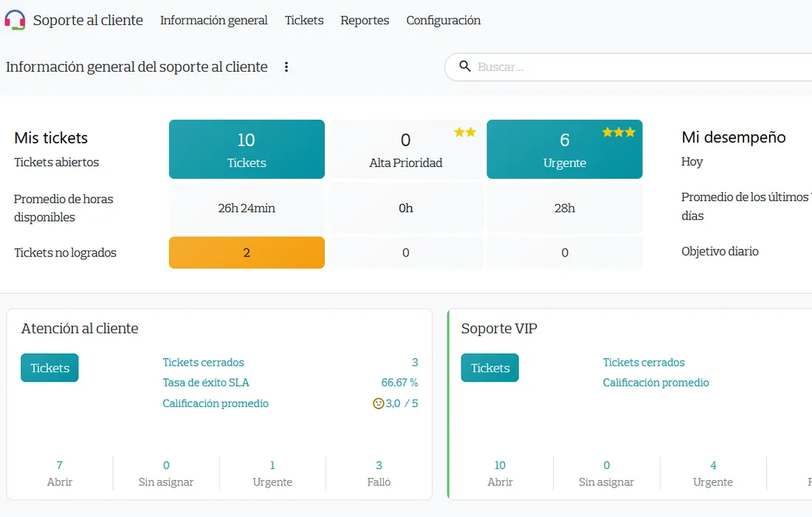The height and width of the screenshot is (517, 812).
Task: Click the Atención al cliente team title
Action: 80,329
